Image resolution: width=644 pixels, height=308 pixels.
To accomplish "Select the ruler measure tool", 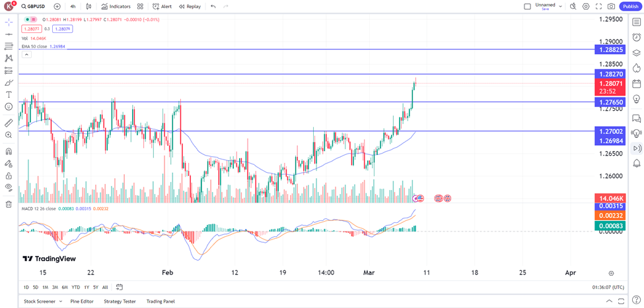I will point(9,123).
